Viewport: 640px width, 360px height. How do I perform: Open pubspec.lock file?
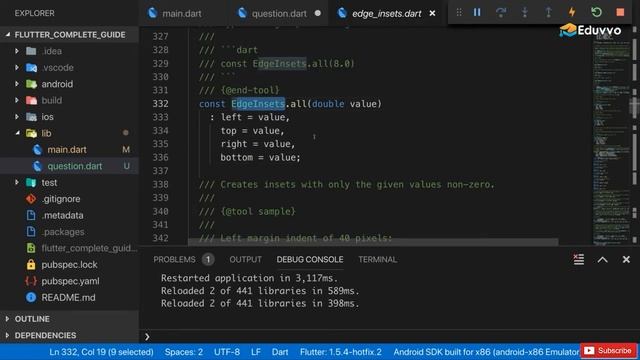point(69,264)
